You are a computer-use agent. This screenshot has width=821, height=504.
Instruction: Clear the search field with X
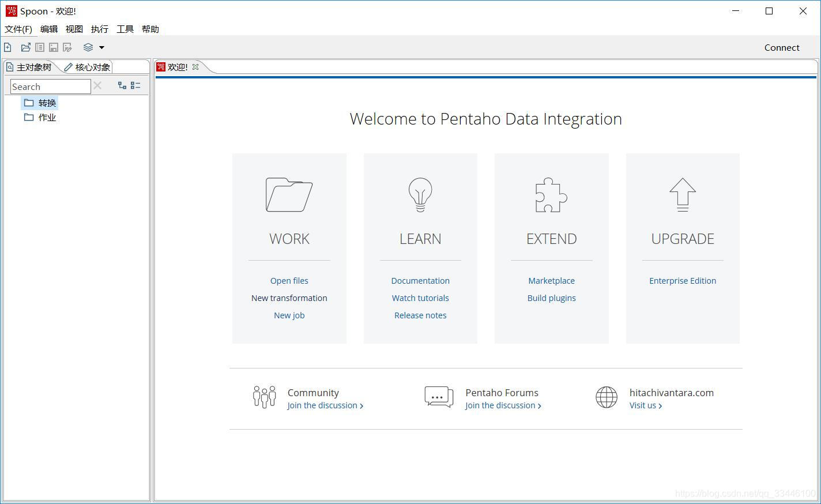[x=97, y=86]
